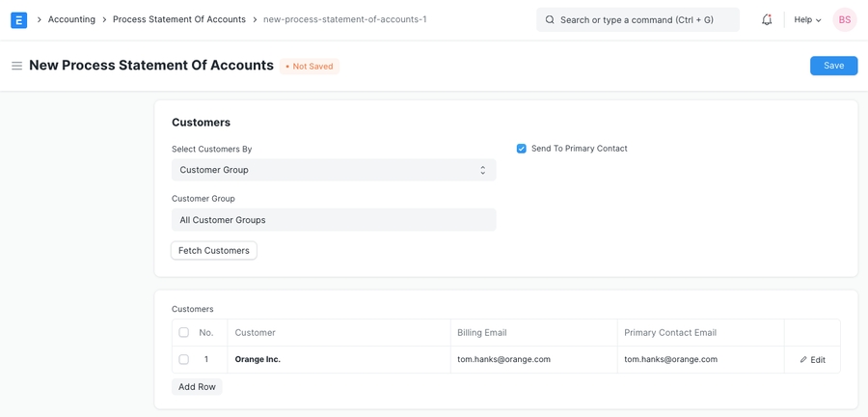Open Process Statement Of Accounts breadcrumb
Image resolution: width=868 pixels, height=417 pixels.
(178, 19)
